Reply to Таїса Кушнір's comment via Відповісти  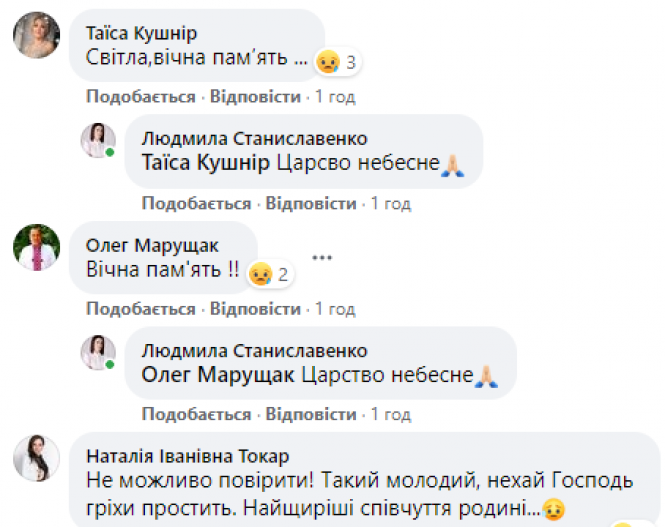255,97
